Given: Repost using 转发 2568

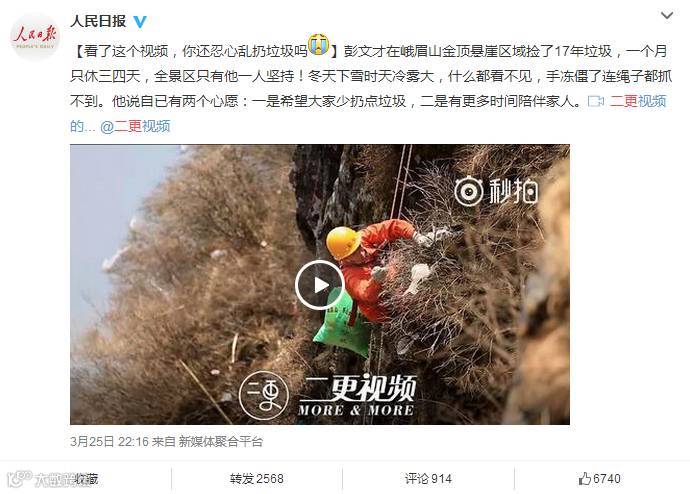Looking at the screenshot, I should pos(257,479).
